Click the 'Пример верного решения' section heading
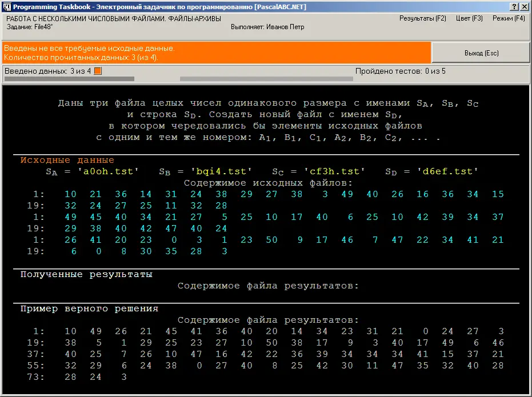 pyautogui.click(x=89, y=308)
